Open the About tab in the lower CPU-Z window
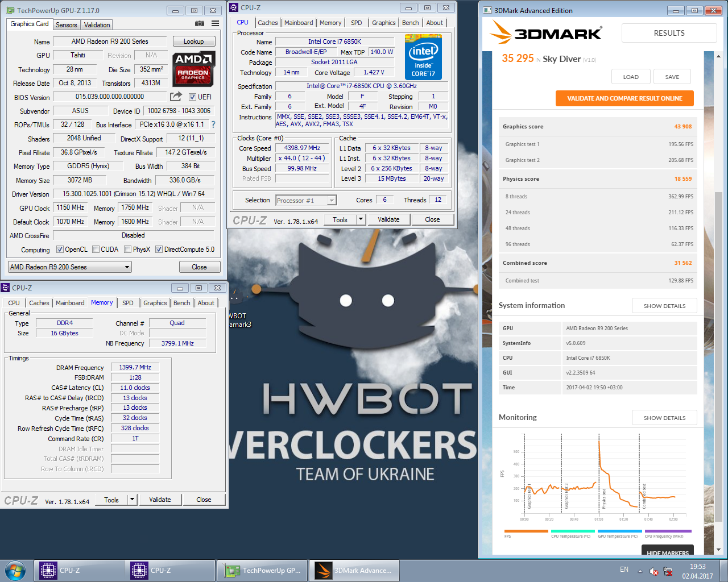728x582 pixels. 206,303
